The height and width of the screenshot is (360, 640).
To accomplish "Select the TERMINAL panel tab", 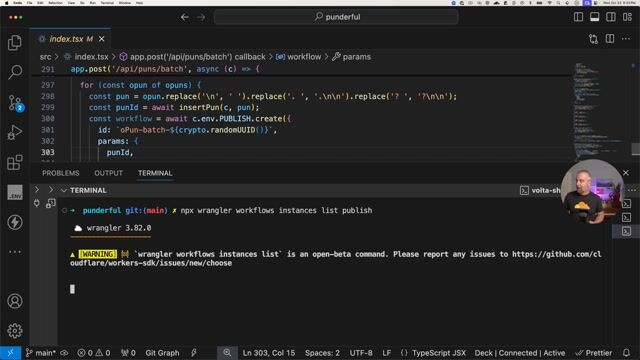I will click(155, 173).
